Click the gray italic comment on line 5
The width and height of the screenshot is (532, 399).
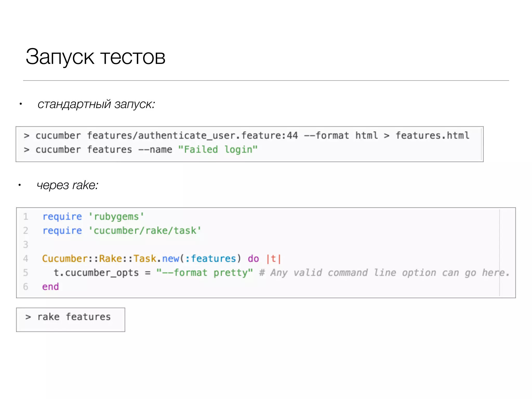pos(384,273)
